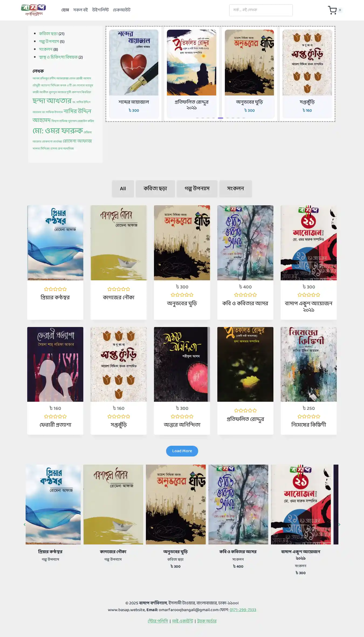Open শব্দের মায়াজাল book cover thumbnail

pos(134,63)
